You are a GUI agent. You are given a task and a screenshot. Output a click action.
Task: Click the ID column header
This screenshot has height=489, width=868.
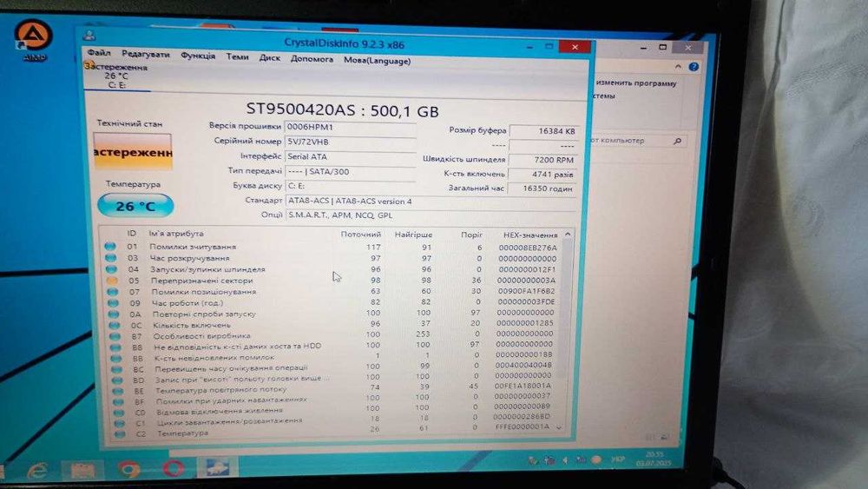coord(131,233)
